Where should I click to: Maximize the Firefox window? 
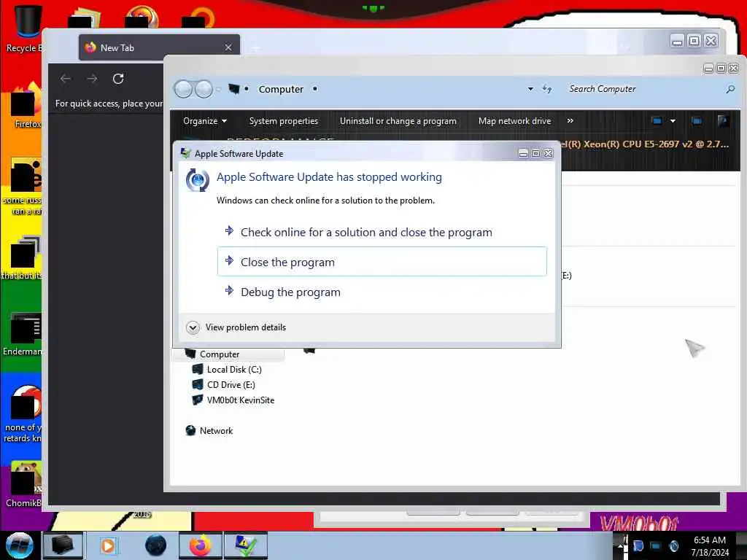pos(694,41)
